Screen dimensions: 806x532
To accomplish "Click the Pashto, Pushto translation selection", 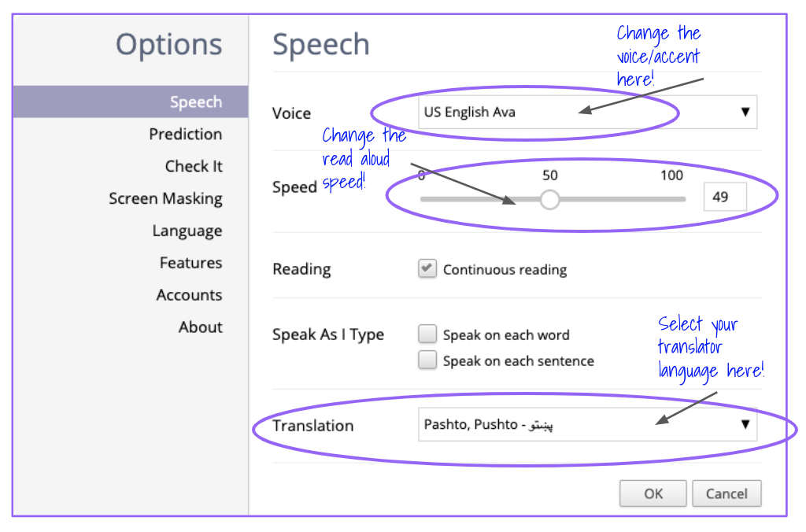I will [488, 424].
